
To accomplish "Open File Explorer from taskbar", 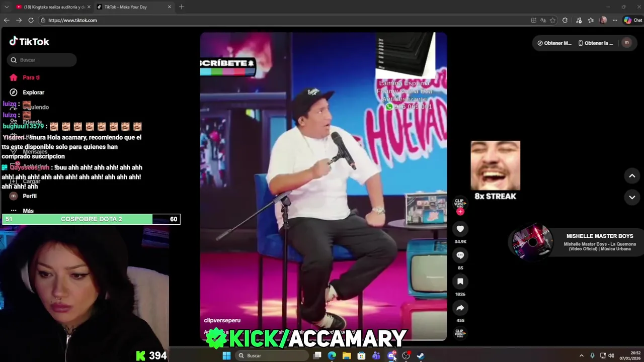I will 347,356.
